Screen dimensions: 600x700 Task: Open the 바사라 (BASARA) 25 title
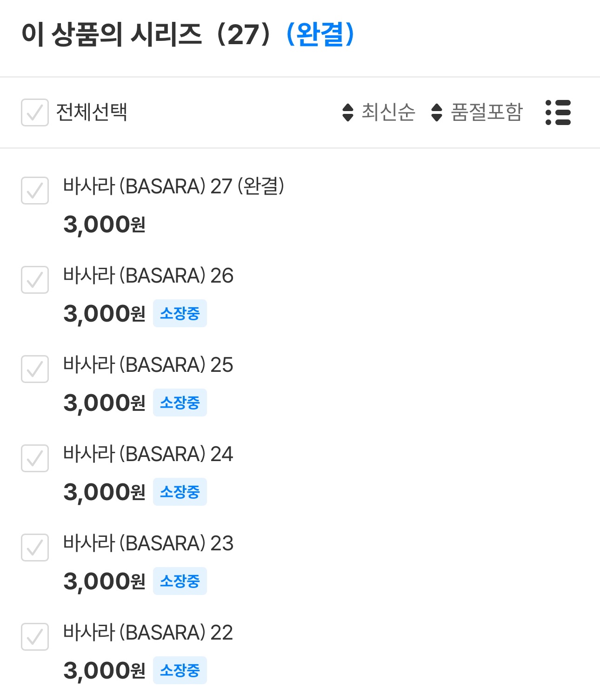click(x=148, y=365)
